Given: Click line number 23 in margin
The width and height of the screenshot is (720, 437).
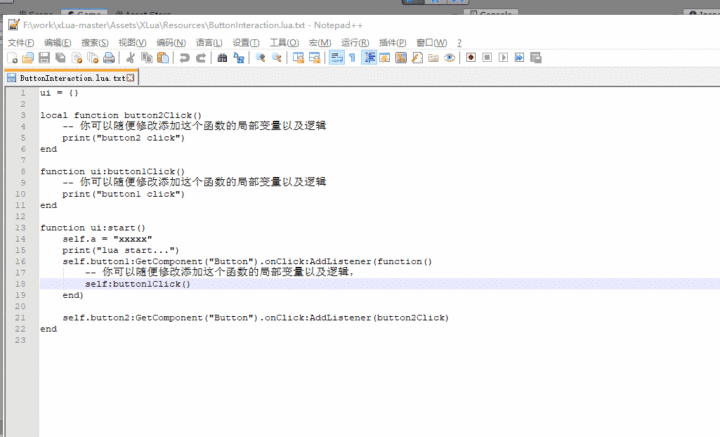Looking at the screenshot, I should [x=20, y=340].
